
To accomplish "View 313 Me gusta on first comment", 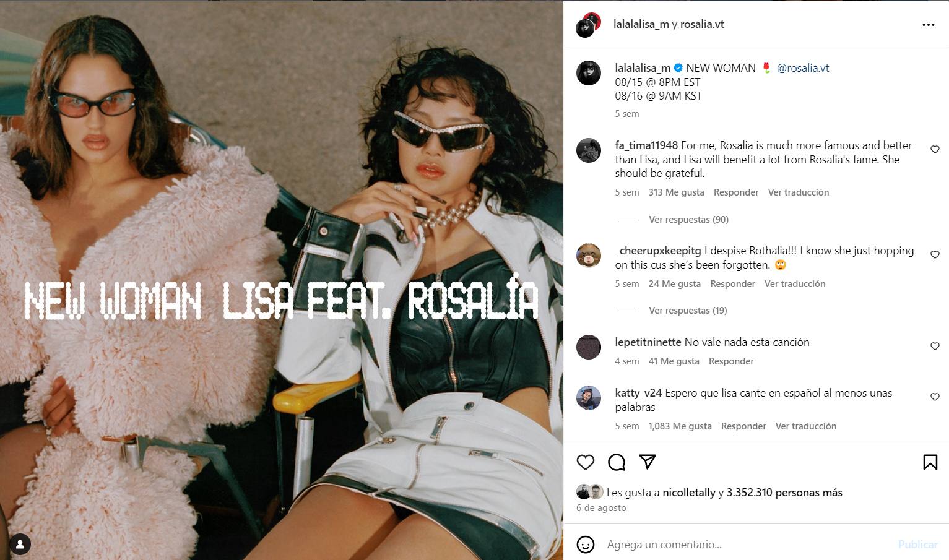I will point(676,192).
